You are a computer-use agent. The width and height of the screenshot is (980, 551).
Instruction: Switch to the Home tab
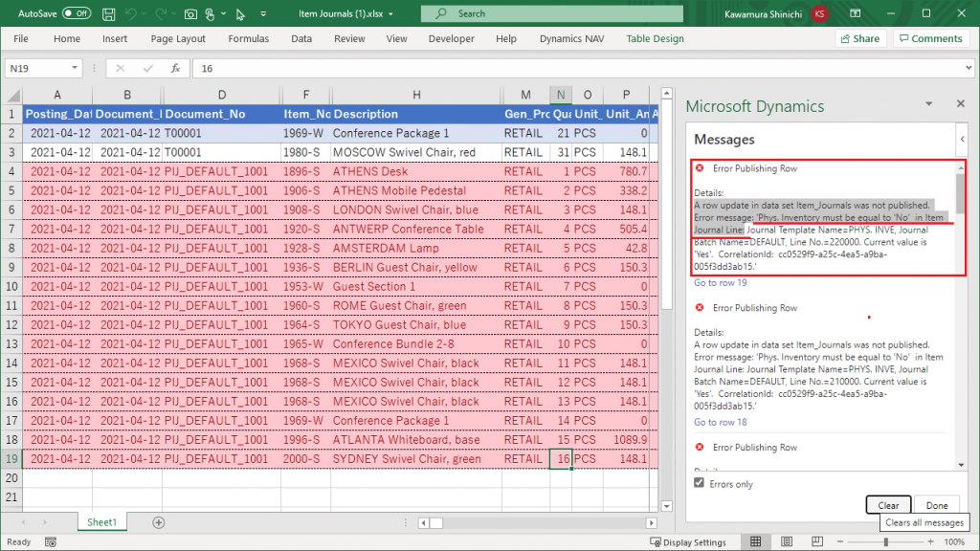point(67,38)
